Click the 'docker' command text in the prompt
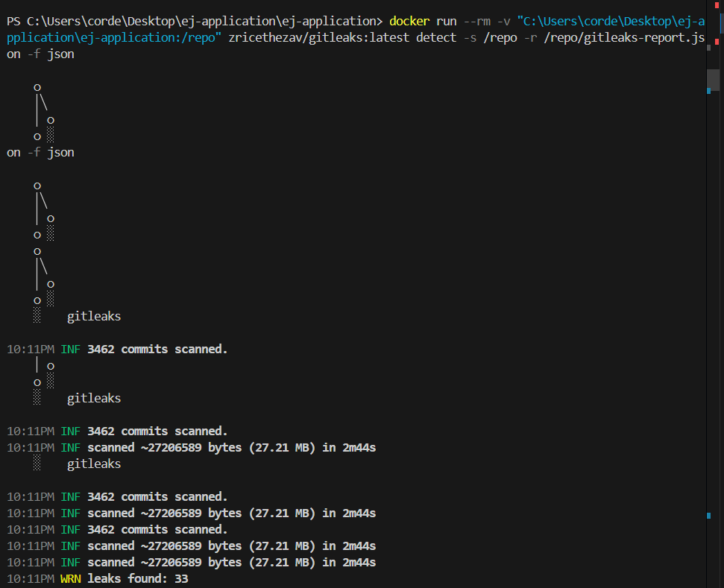 (409, 21)
